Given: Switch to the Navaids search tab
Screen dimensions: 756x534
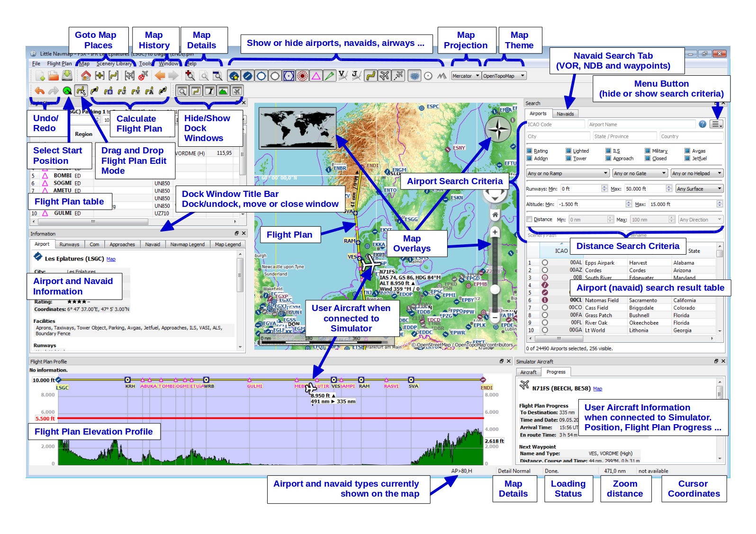Looking at the screenshot, I should click(565, 114).
